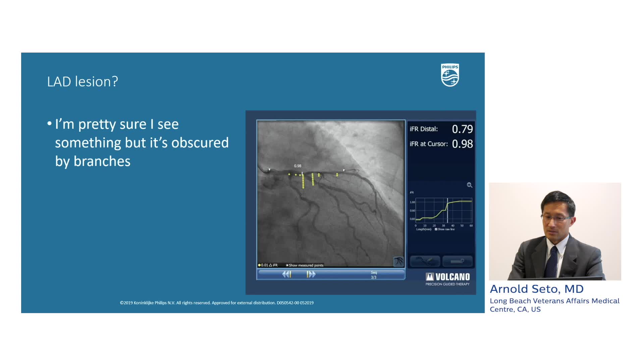Click the left white triangle marker on vessel
The height and width of the screenshot is (362, 644).
tap(269, 170)
